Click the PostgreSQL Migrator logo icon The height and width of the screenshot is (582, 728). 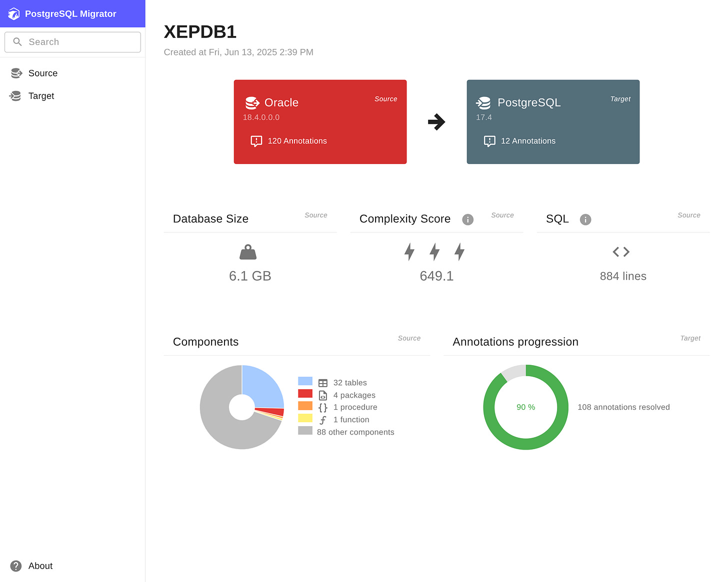click(14, 14)
